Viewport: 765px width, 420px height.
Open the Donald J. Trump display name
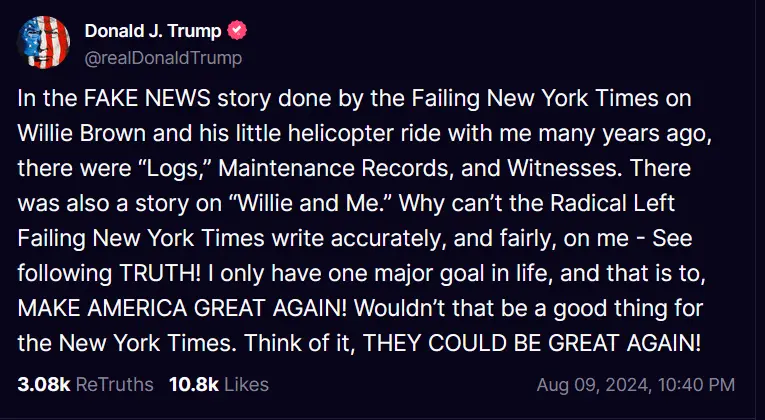pos(153,31)
